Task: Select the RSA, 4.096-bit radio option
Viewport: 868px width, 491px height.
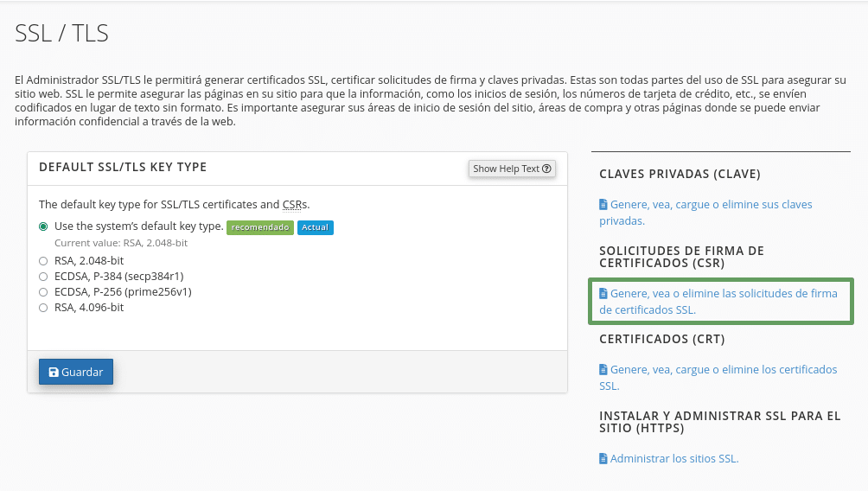Action: point(43,308)
